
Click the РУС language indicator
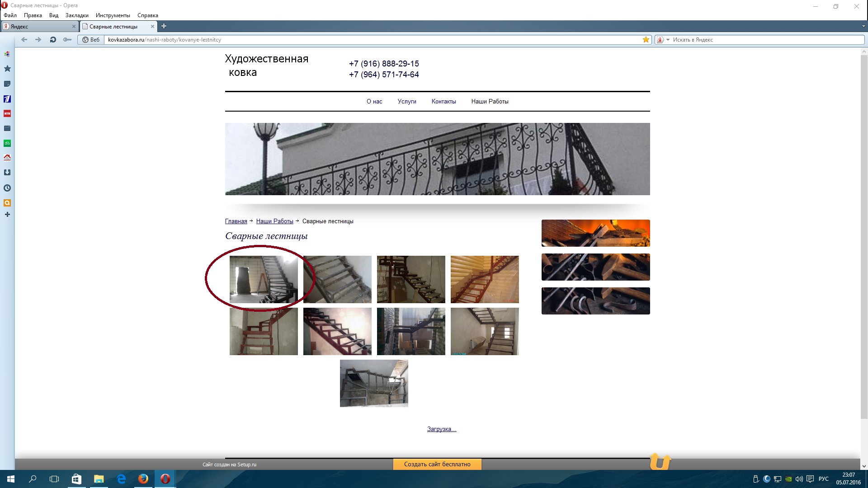point(824,479)
